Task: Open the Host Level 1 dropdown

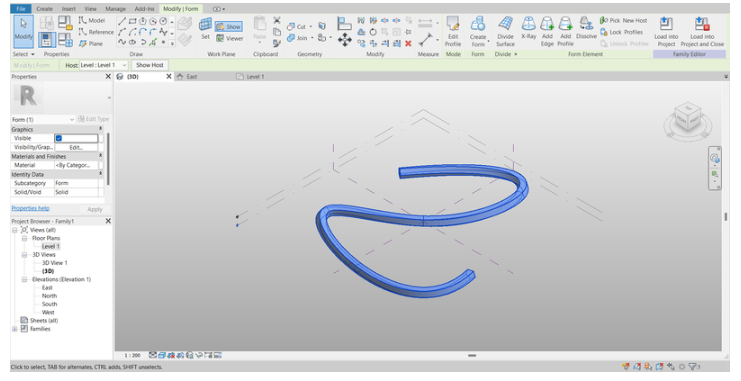Action: pos(103,65)
